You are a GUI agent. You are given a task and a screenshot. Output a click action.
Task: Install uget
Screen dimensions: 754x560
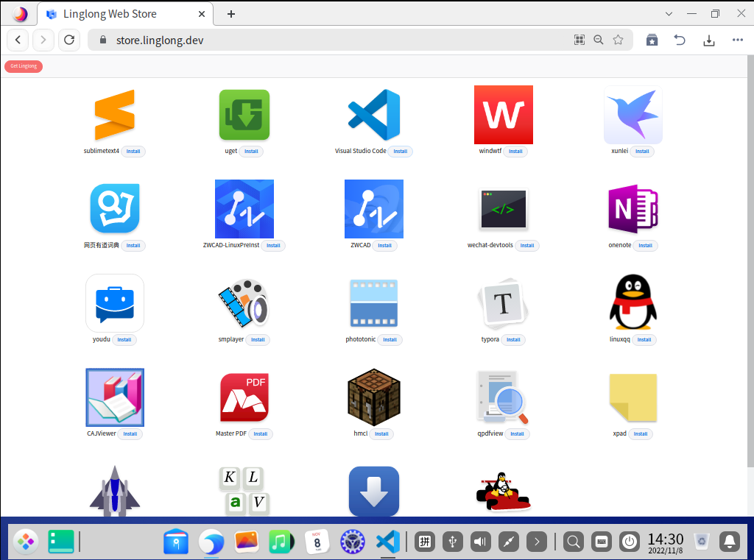click(x=251, y=152)
